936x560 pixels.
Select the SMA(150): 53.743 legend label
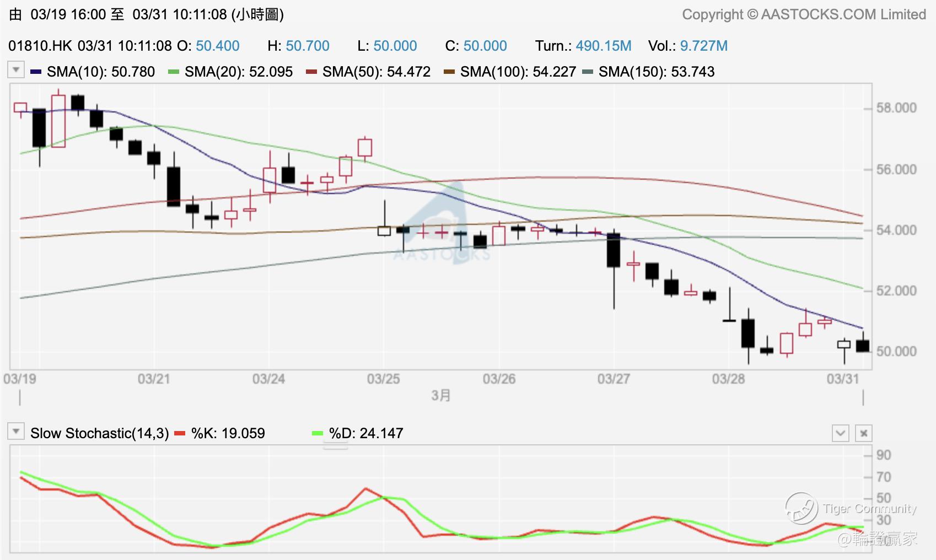(657, 72)
